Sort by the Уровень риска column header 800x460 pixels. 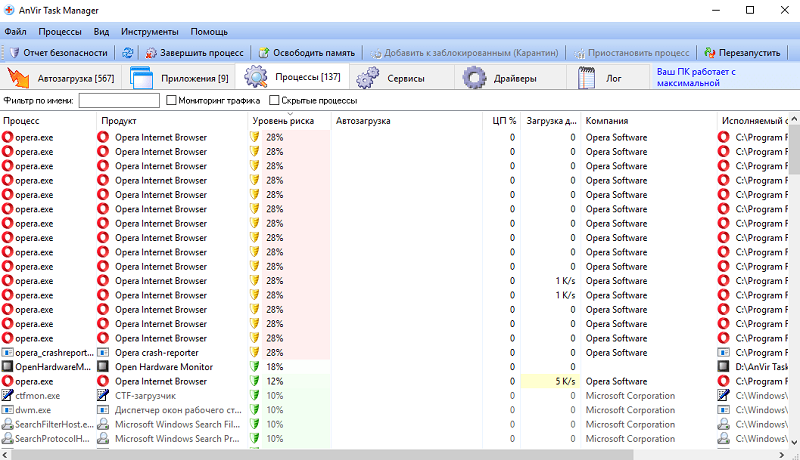click(x=290, y=121)
